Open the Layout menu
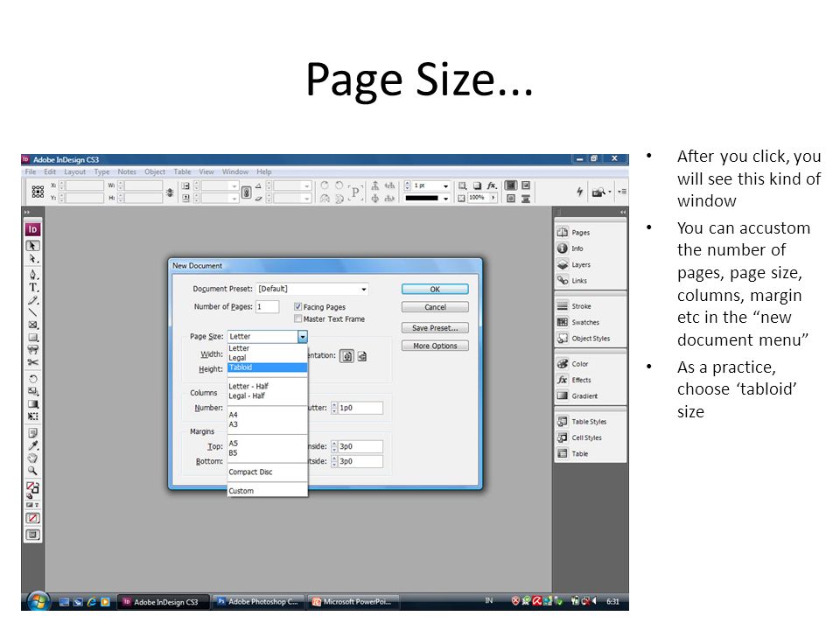Screen dimensions: 840x630 pyautogui.click(x=75, y=172)
